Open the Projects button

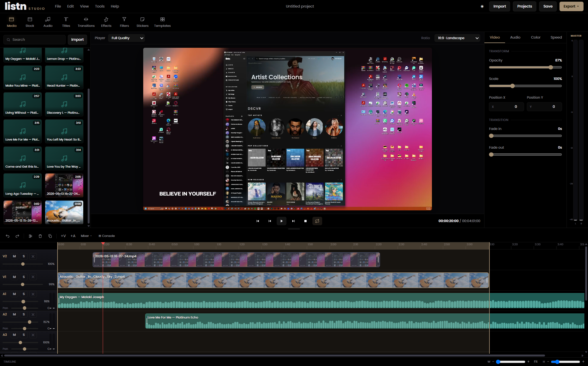(x=524, y=6)
